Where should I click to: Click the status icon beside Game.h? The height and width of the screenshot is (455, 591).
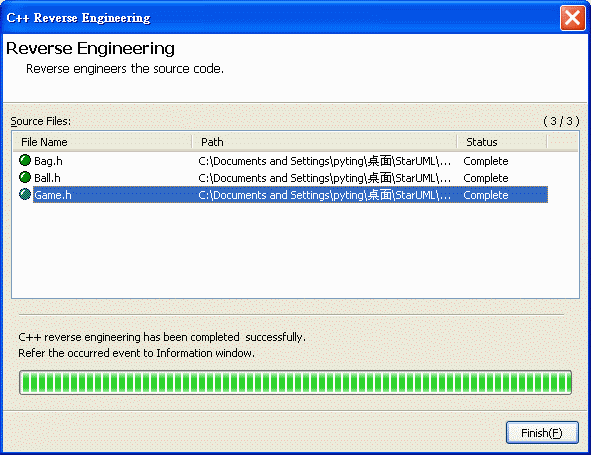click(x=25, y=194)
